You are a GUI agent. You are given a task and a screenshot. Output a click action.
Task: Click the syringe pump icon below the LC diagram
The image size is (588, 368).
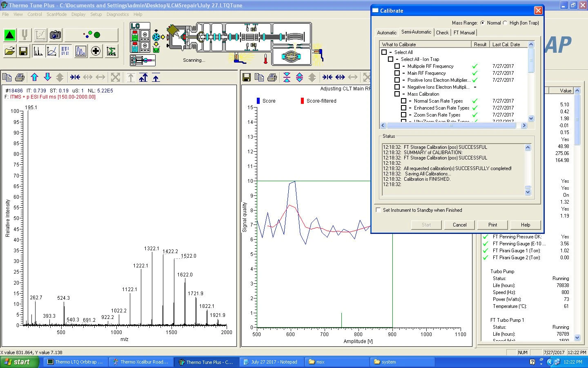pyautogui.click(x=143, y=61)
